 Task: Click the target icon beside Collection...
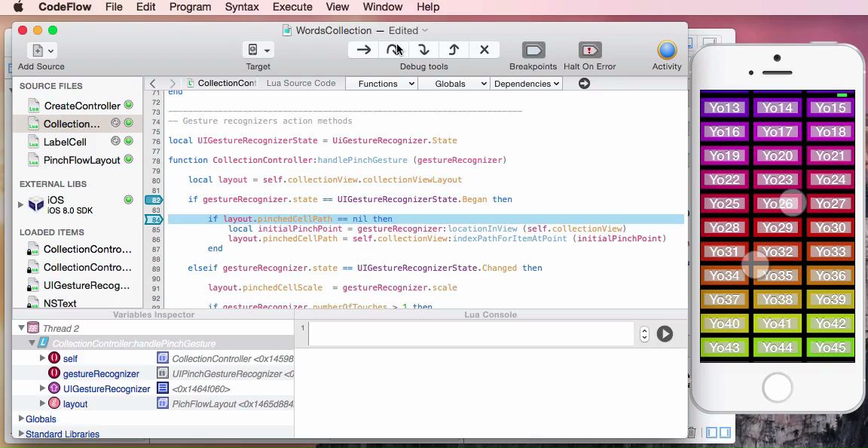(x=116, y=123)
